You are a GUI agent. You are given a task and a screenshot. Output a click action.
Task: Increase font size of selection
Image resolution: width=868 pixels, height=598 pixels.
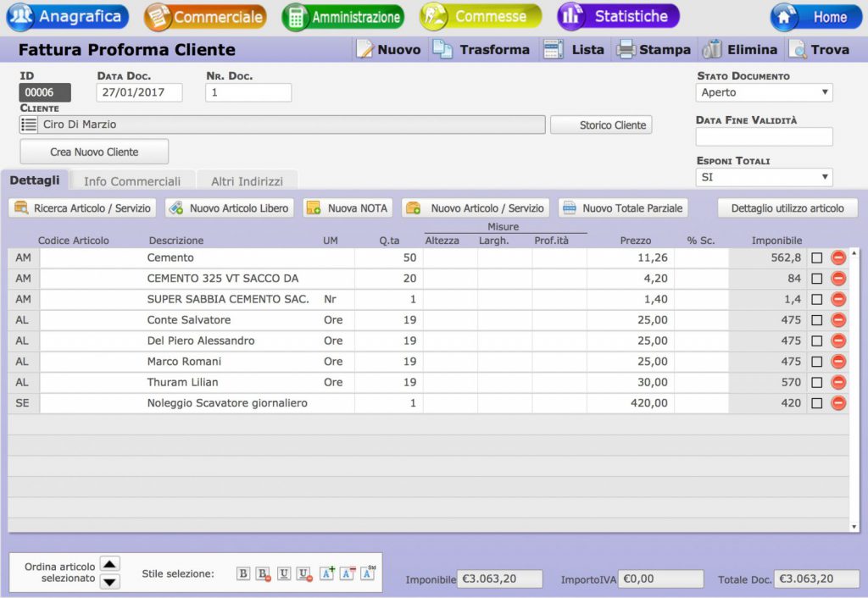coord(327,573)
